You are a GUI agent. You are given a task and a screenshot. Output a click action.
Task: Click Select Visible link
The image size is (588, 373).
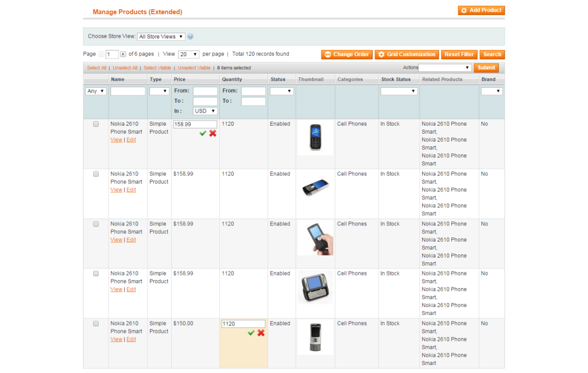coord(157,68)
